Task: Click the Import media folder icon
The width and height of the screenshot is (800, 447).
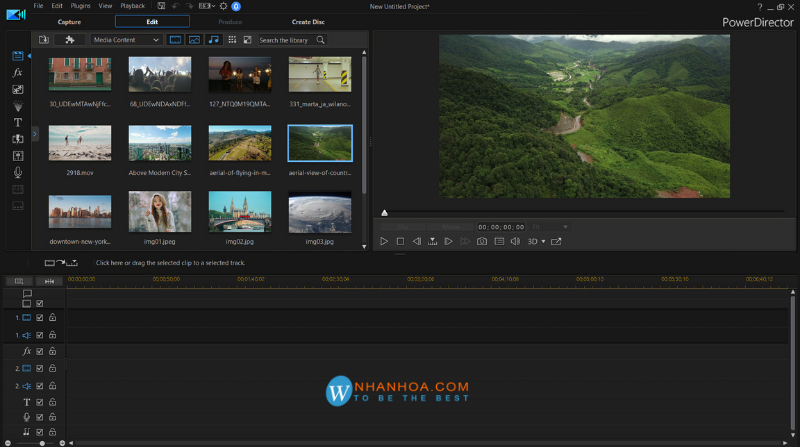Action: click(44, 40)
